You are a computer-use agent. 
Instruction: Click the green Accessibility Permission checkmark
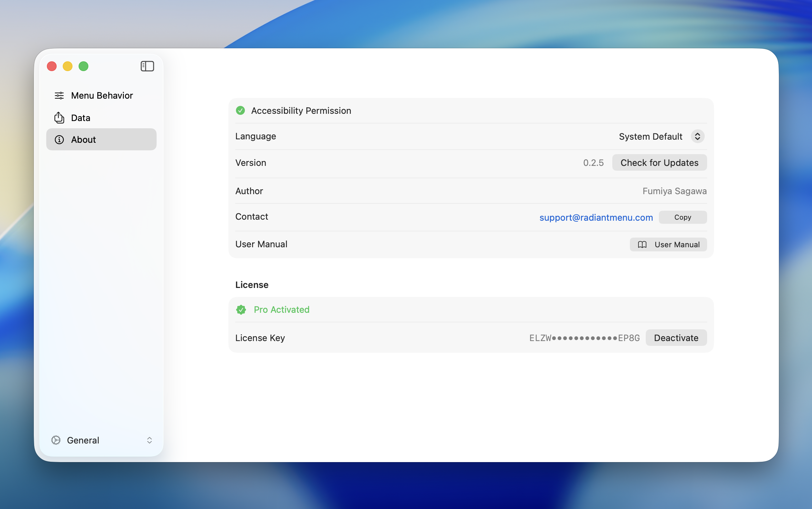[x=240, y=110]
